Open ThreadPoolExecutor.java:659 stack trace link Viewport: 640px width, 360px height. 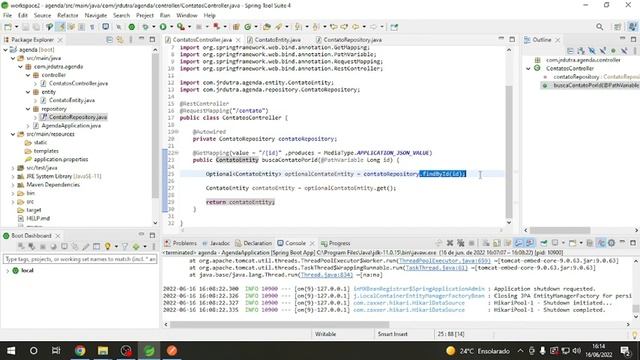coord(444,261)
